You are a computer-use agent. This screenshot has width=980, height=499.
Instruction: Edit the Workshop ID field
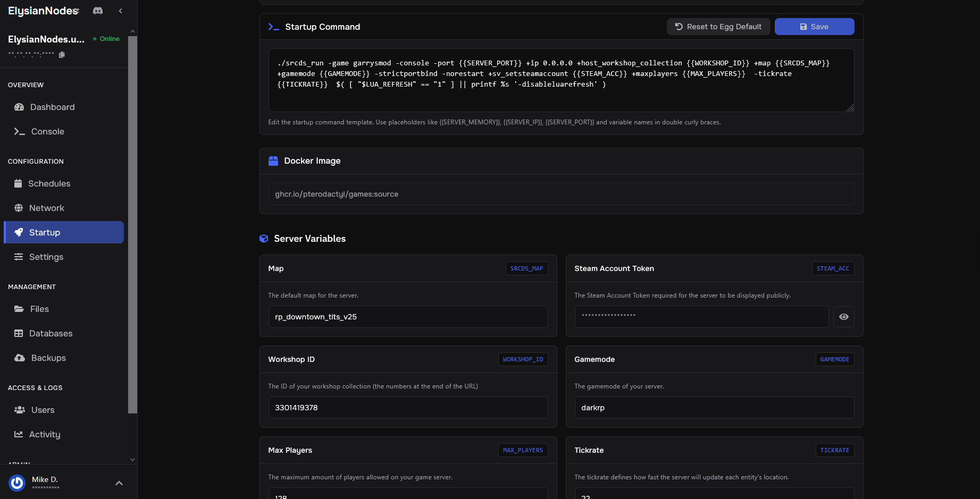[408, 408]
